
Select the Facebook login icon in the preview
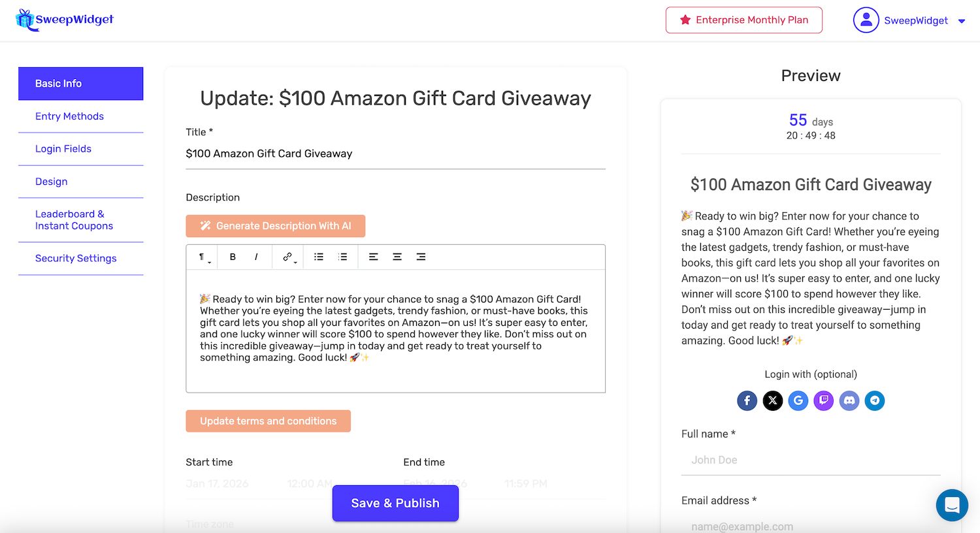pyautogui.click(x=747, y=400)
